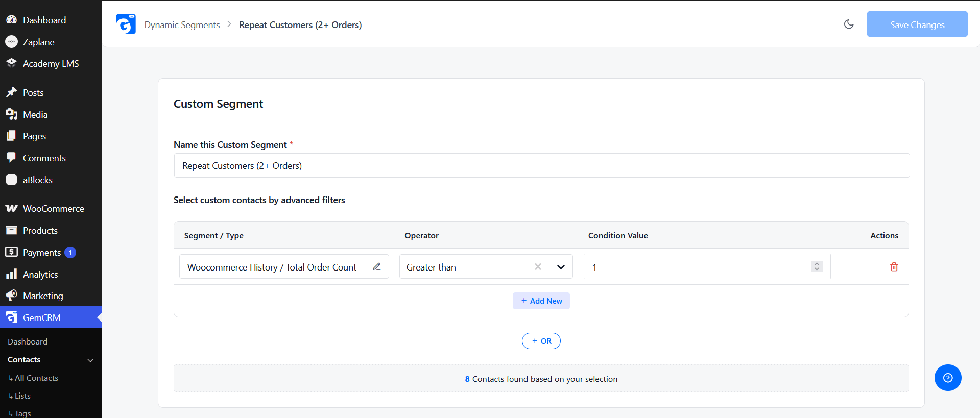Image resolution: width=980 pixels, height=418 pixels.
Task: Open the Tags submenu item
Action: coord(22,413)
